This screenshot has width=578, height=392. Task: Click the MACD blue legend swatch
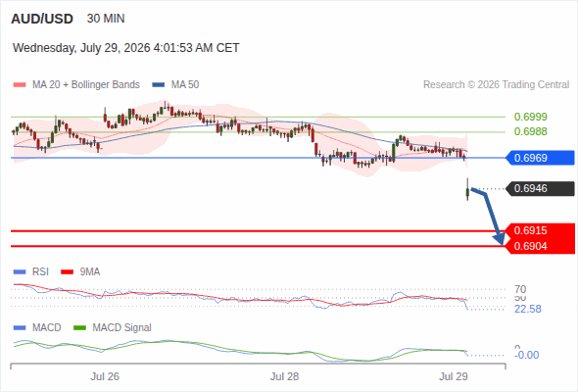click(20, 328)
